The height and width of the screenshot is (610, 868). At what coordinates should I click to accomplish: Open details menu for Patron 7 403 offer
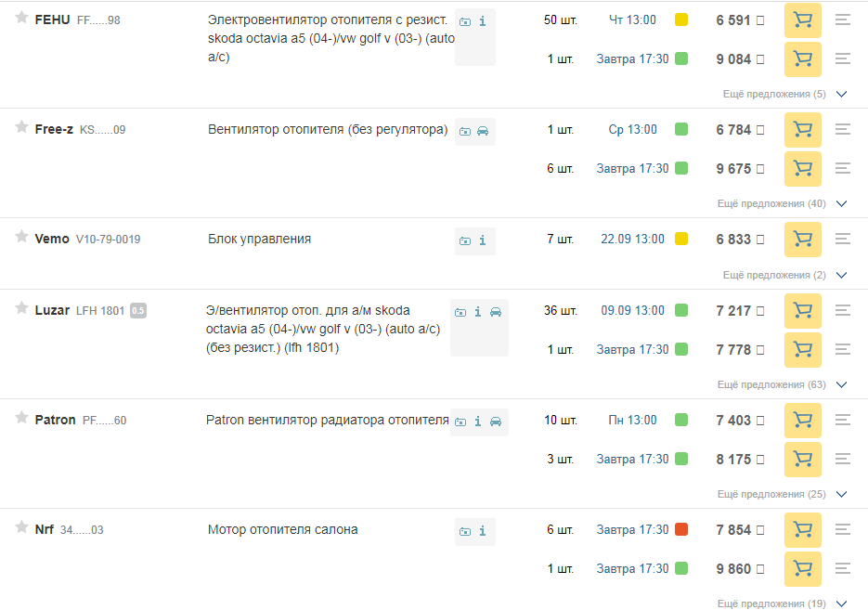point(843,421)
